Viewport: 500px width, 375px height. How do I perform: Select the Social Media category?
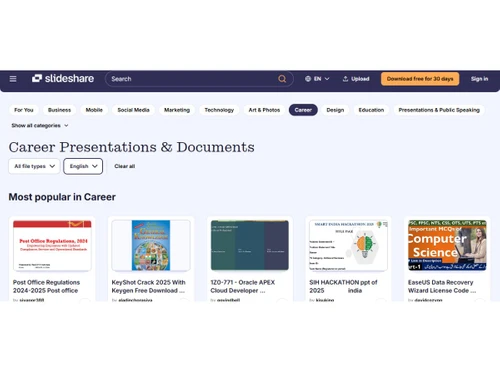pos(133,110)
